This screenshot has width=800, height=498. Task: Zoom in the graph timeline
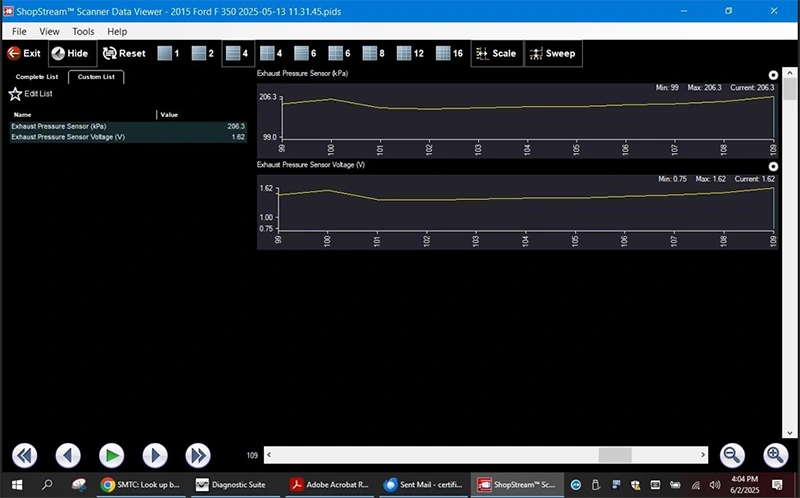776,455
